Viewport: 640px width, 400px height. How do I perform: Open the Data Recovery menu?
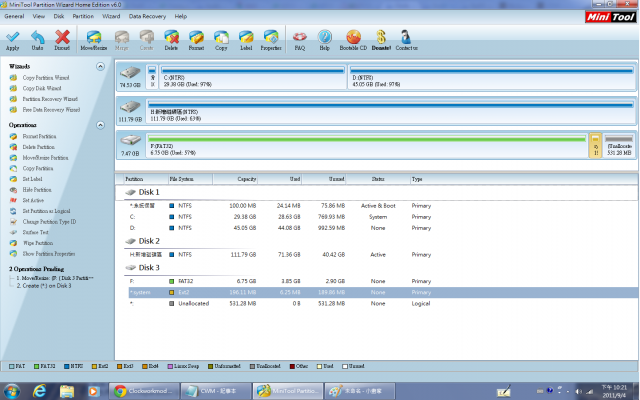pyautogui.click(x=147, y=16)
